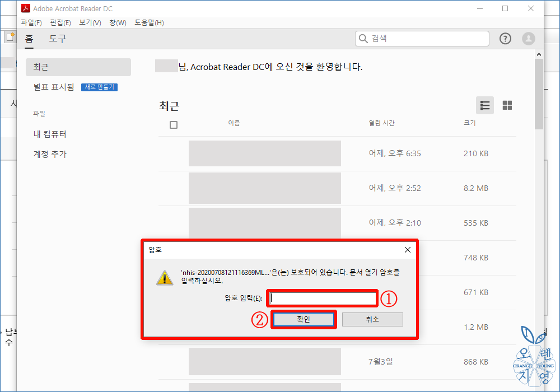Screen dimensions: 560x392
Task: Click the 검색 search field
Action: [422, 39]
